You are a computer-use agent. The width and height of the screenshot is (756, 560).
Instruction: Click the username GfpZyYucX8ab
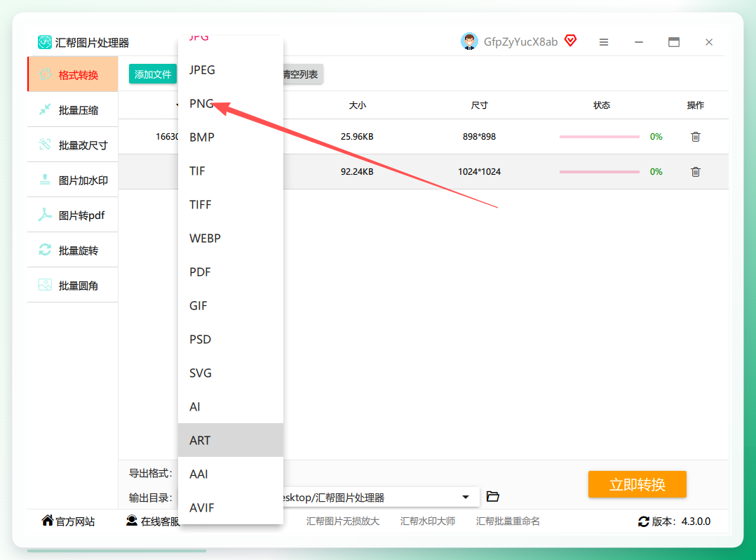520,42
